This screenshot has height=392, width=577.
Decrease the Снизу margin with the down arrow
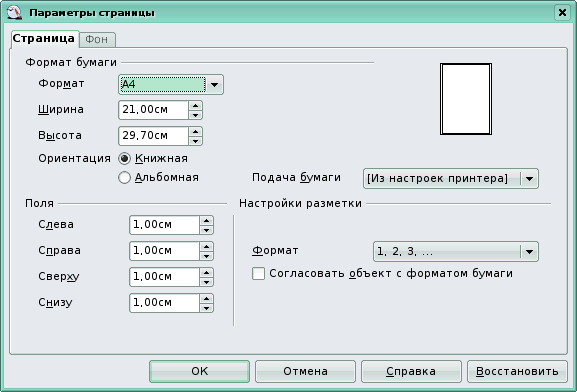206,308
